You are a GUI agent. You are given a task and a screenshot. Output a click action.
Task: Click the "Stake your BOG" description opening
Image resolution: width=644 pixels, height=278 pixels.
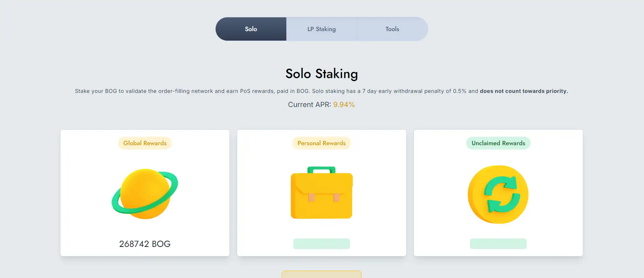pyautogui.click(x=95, y=91)
